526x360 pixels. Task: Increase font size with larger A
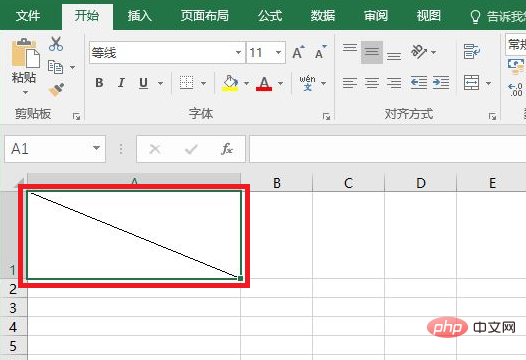(298, 52)
